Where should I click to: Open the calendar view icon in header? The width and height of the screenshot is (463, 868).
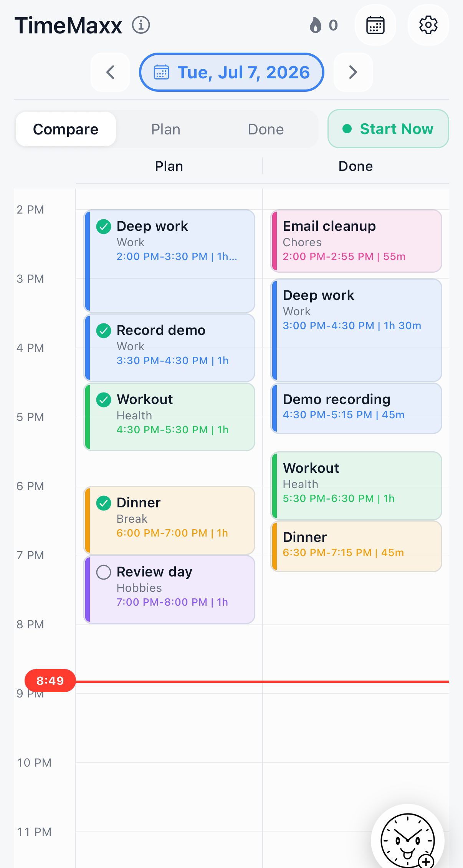pyautogui.click(x=375, y=25)
